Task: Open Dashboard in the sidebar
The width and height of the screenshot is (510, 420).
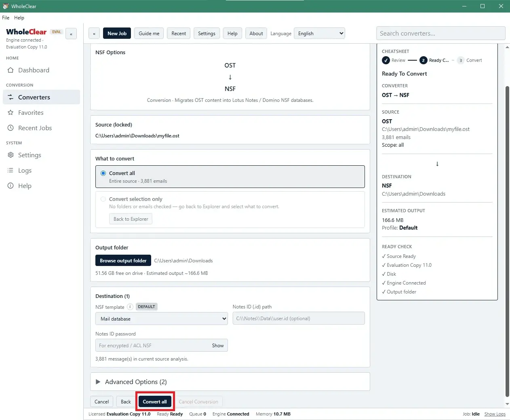Action: [41, 70]
